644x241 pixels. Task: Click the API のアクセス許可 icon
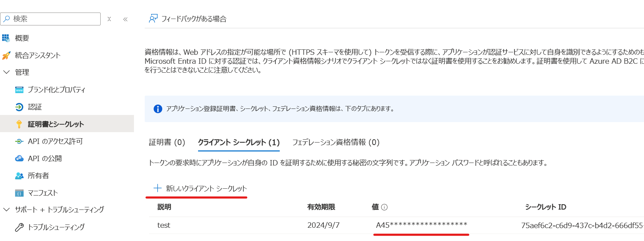(19, 141)
